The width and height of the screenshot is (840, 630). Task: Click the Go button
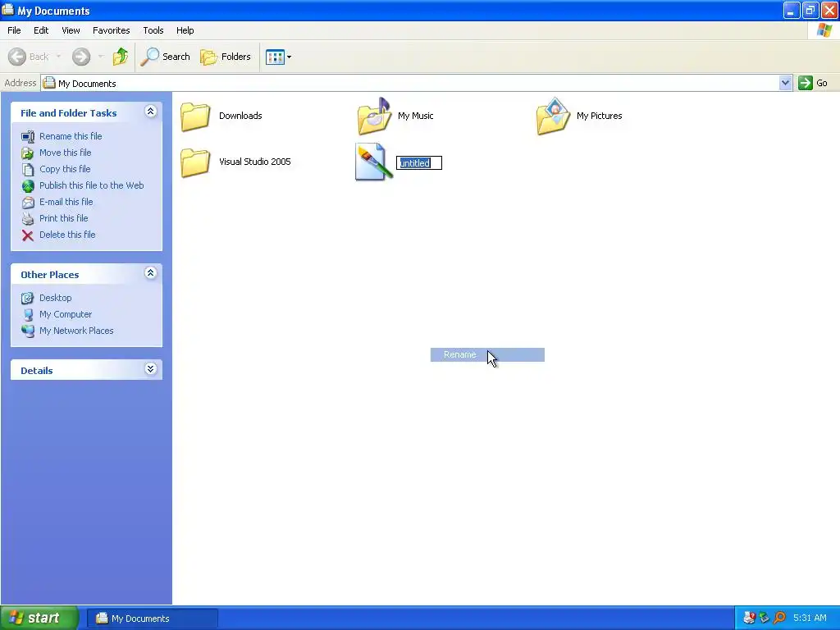pos(813,83)
